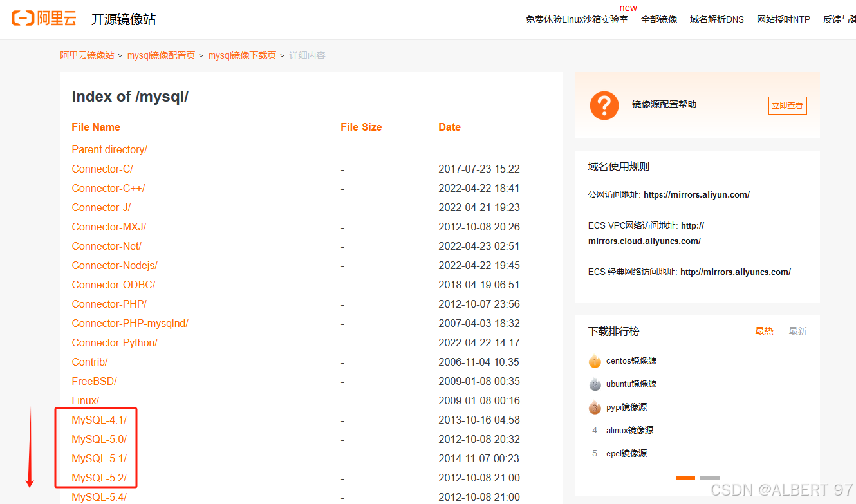Open the MySQL-5.1/ folder

click(x=99, y=458)
